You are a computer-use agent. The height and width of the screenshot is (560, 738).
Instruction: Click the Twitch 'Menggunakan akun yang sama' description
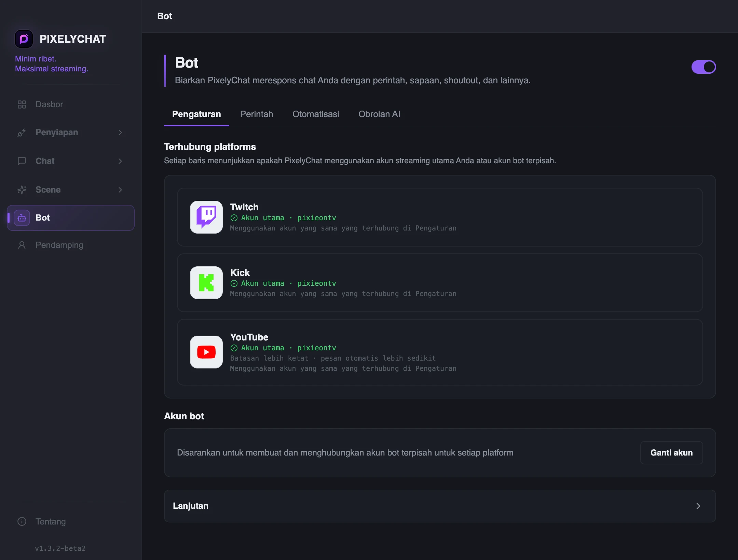click(x=343, y=228)
